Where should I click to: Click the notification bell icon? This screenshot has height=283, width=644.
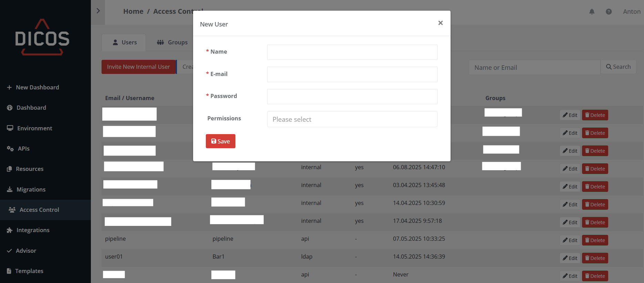pyautogui.click(x=592, y=12)
